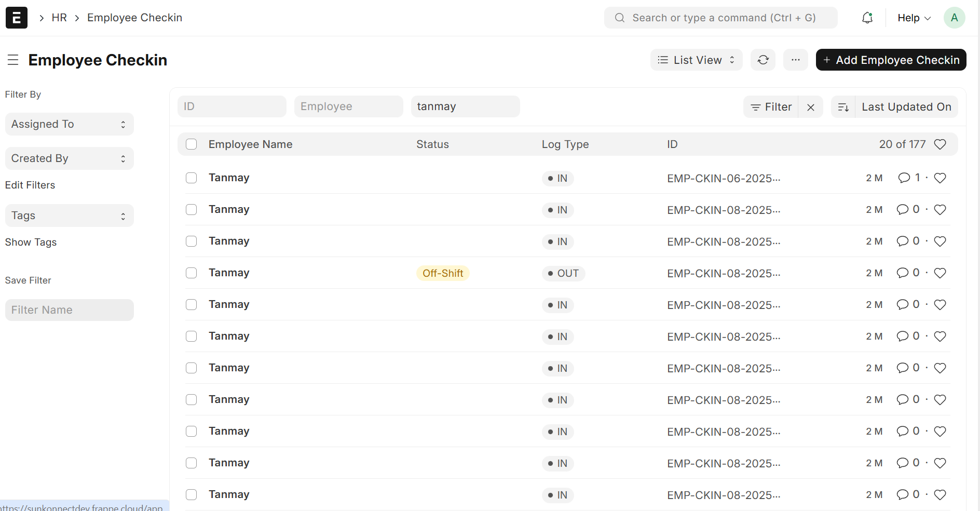
Task: Click the Filter Name input
Action: click(x=70, y=310)
